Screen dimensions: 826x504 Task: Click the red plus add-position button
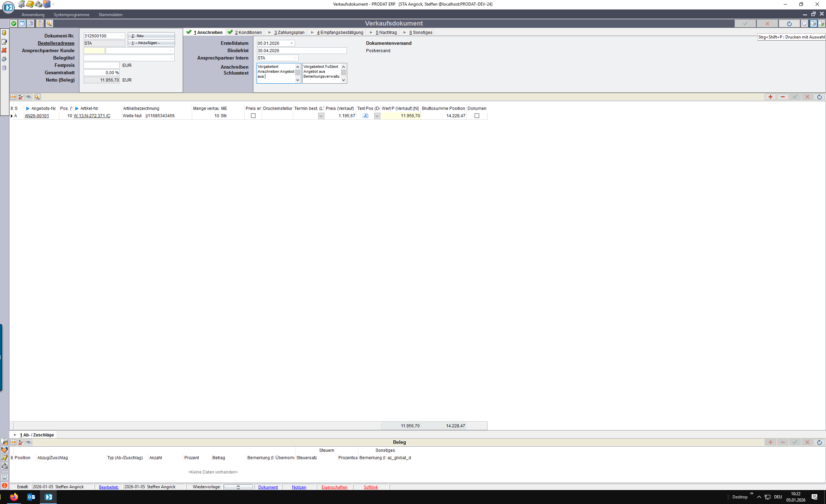pyautogui.click(x=770, y=97)
